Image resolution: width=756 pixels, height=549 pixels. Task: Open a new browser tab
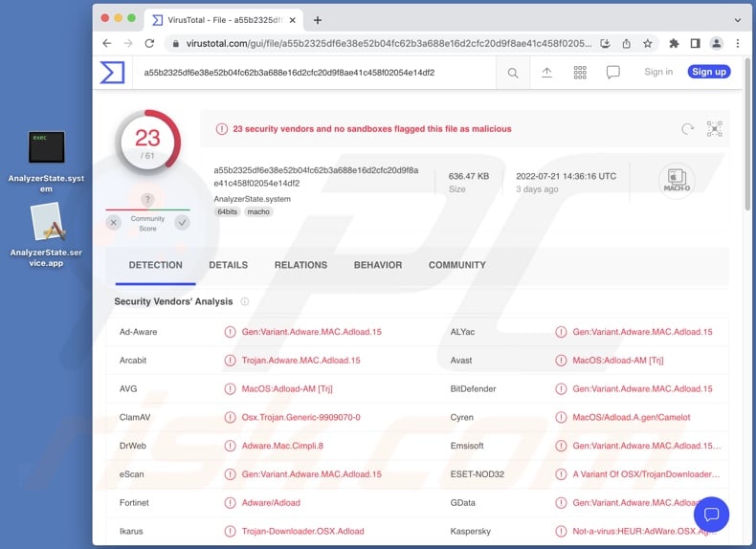(x=318, y=20)
